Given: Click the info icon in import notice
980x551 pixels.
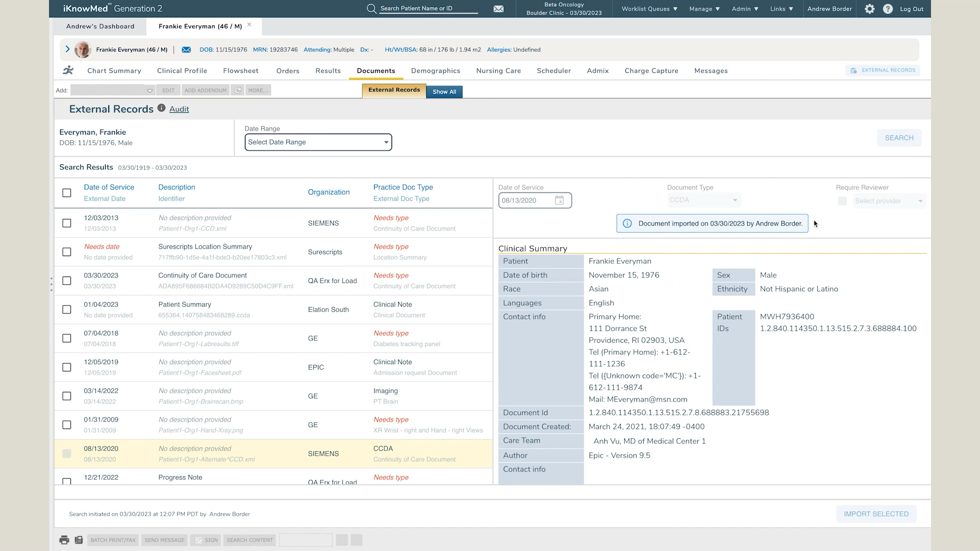Looking at the screenshot, I should 627,223.
